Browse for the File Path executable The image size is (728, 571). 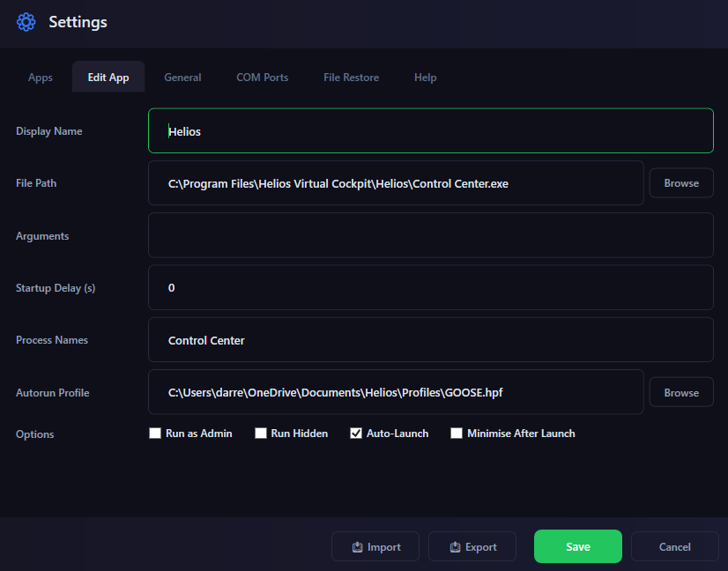[681, 183]
